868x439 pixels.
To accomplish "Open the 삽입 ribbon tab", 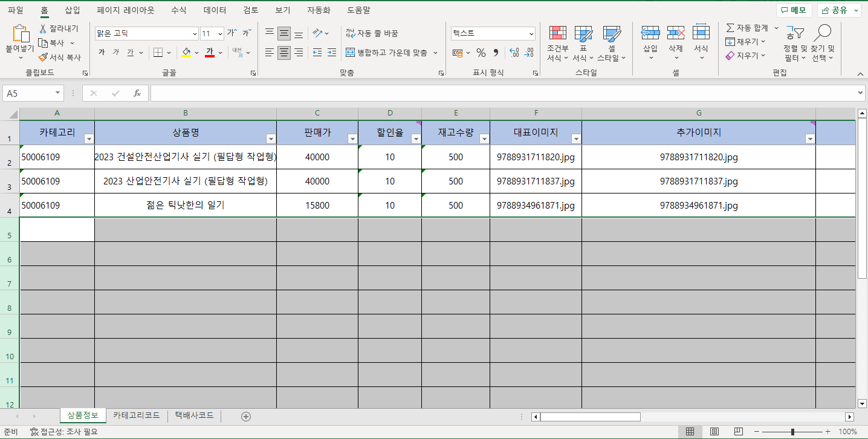I will pos(72,10).
